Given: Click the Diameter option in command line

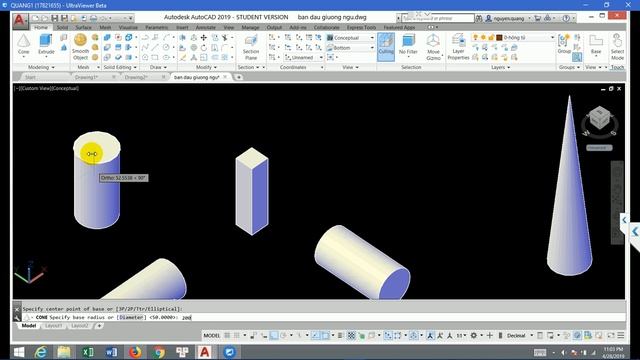Looking at the screenshot, I should pos(131,317).
